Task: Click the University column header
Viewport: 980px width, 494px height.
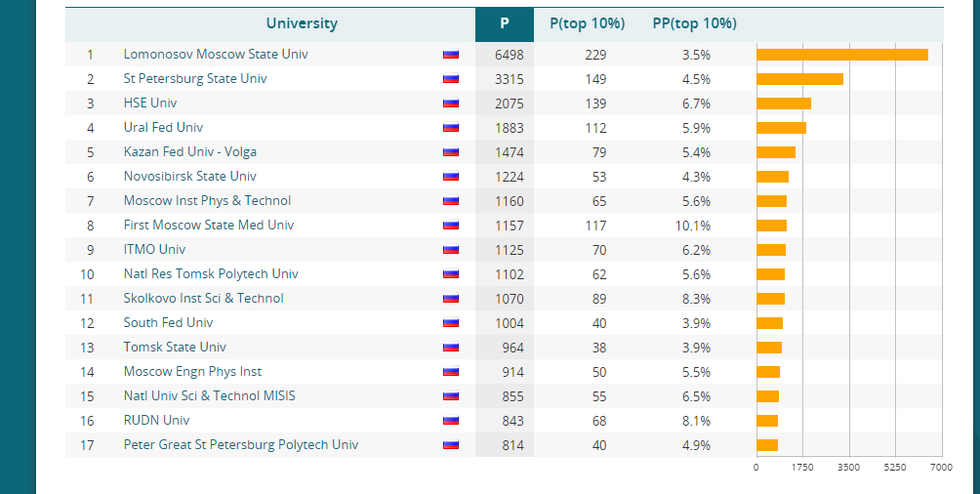Action: pyautogui.click(x=302, y=23)
